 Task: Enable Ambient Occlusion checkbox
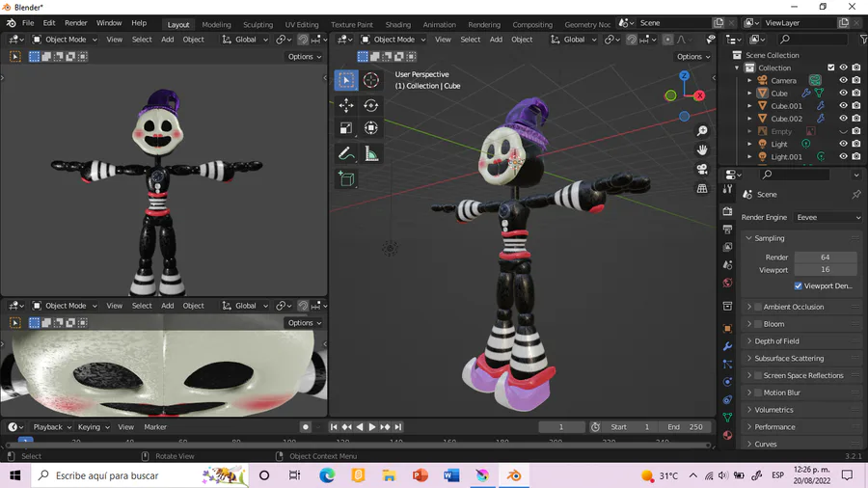click(758, 307)
